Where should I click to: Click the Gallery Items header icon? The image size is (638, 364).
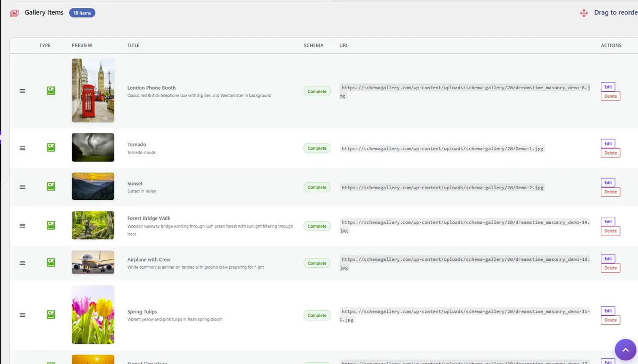(x=14, y=13)
